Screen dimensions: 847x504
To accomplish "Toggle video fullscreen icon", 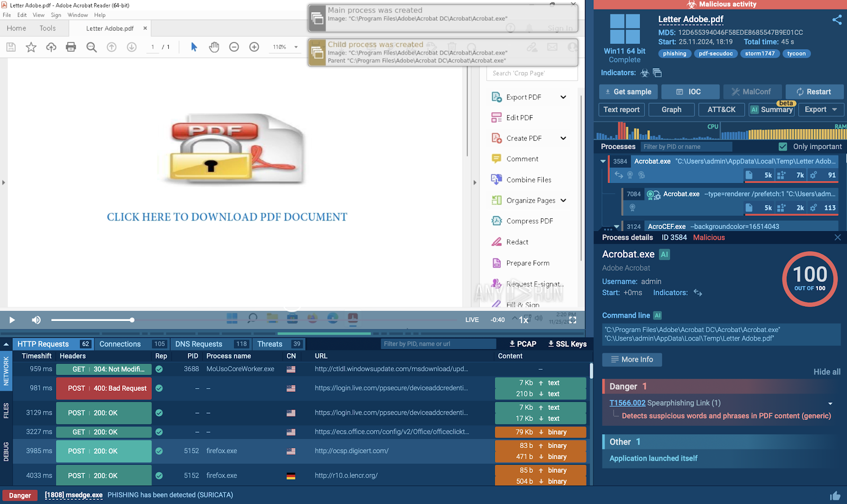I will coord(572,320).
